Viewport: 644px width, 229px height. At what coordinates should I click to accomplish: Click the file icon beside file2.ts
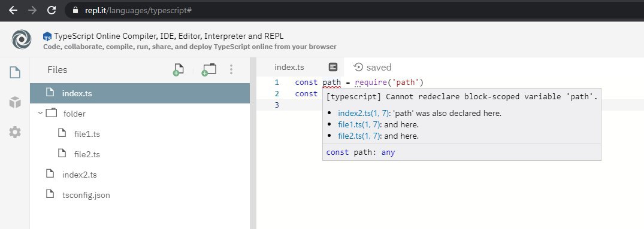62,153
